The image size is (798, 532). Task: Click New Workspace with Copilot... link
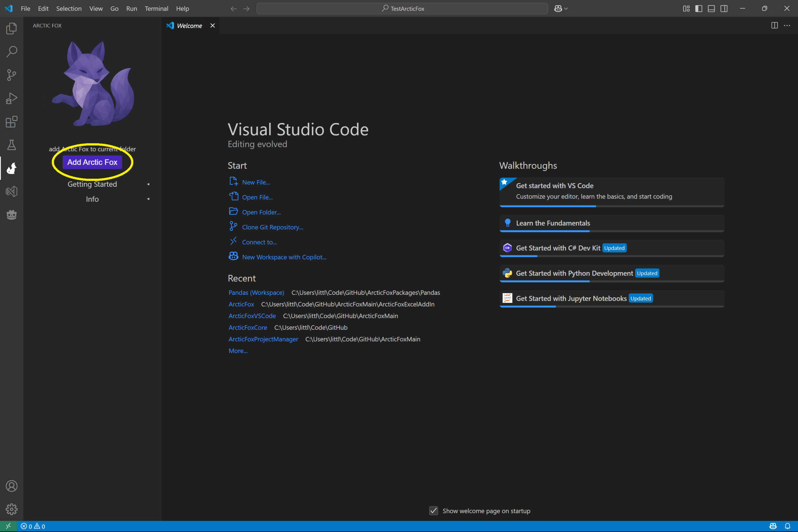tap(284, 257)
